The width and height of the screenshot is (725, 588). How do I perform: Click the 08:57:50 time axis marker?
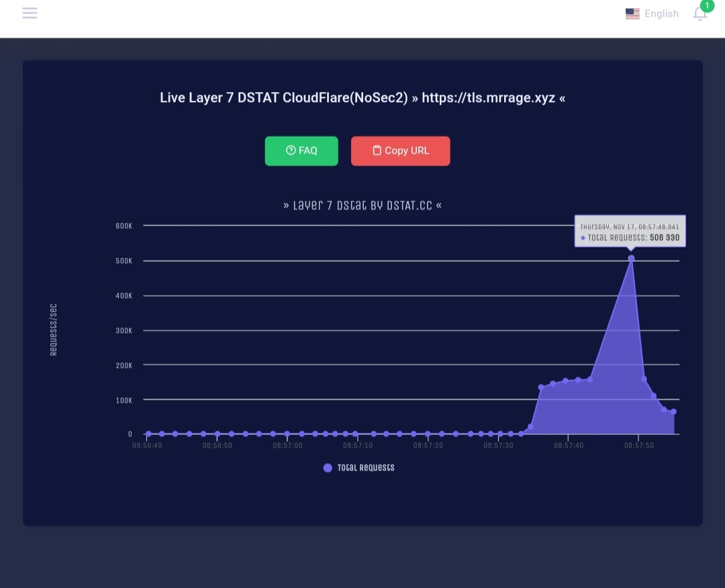[638, 446]
